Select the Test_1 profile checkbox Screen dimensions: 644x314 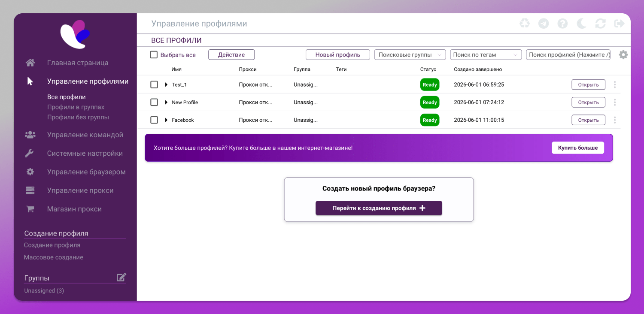(x=154, y=85)
